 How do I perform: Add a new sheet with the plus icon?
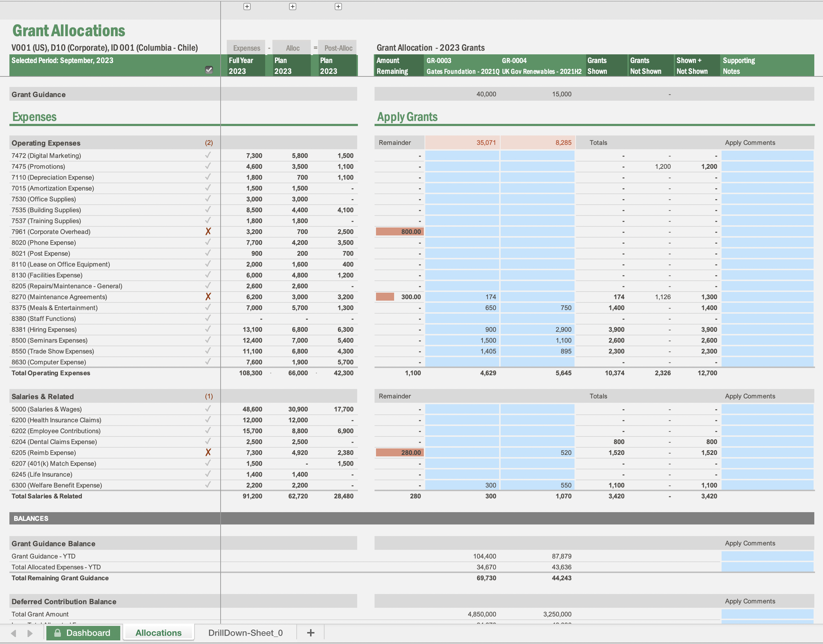point(310,632)
